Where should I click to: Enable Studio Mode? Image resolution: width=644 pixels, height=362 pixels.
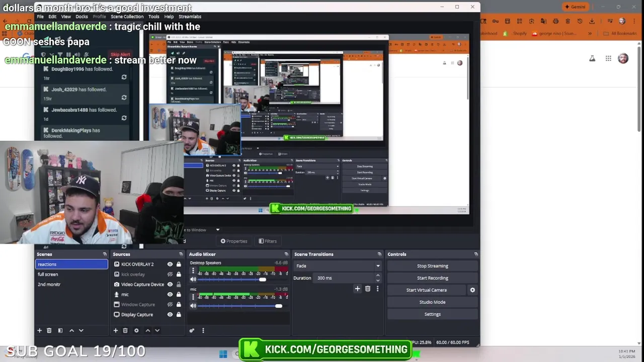[432, 302]
